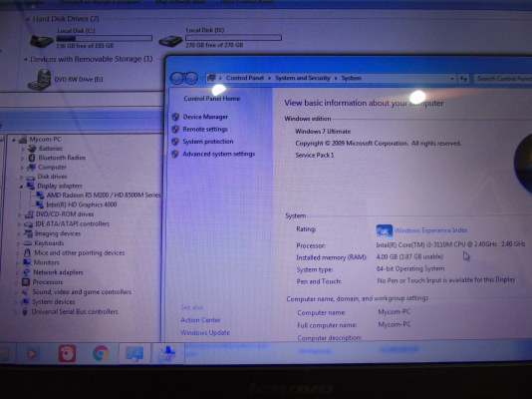
Task: Collapse Devices with Removable Storage group
Action: click(x=25, y=60)
